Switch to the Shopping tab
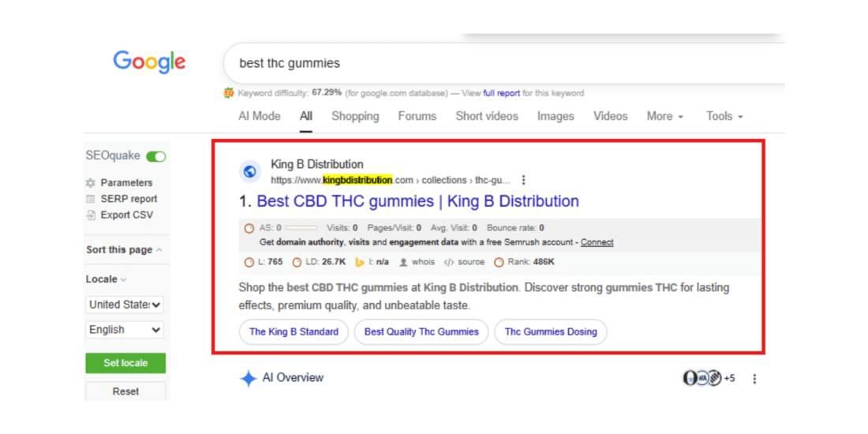This screenshot has height=434, width=868. coord(355,116)
